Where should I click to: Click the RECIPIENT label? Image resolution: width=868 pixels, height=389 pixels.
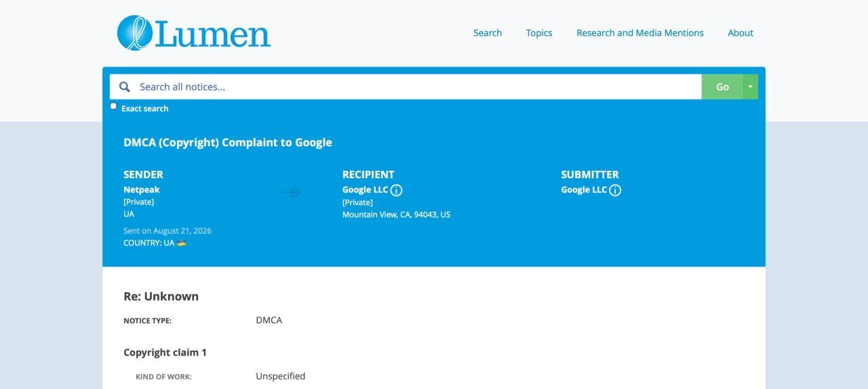tap(368, 174)
